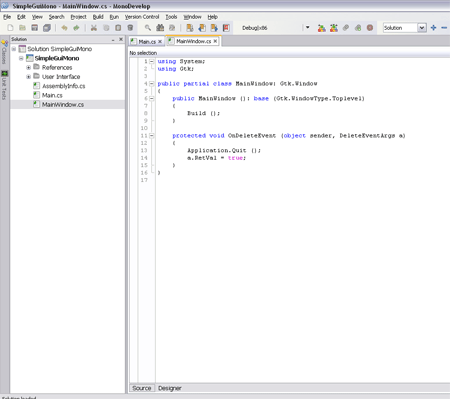Click the toggle bookmark icon
The width and height of the screenshot is (450, 399).
coord(190,28)
